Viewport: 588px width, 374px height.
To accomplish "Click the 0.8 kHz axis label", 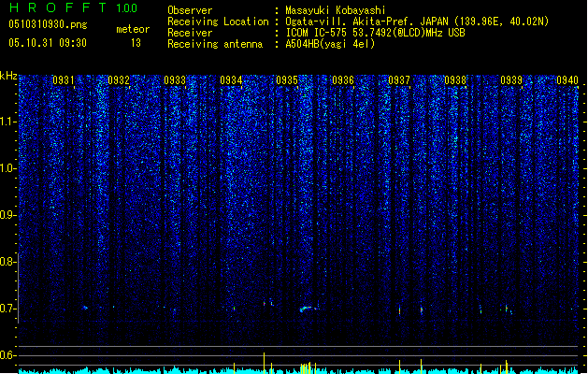I will point(7,262).
